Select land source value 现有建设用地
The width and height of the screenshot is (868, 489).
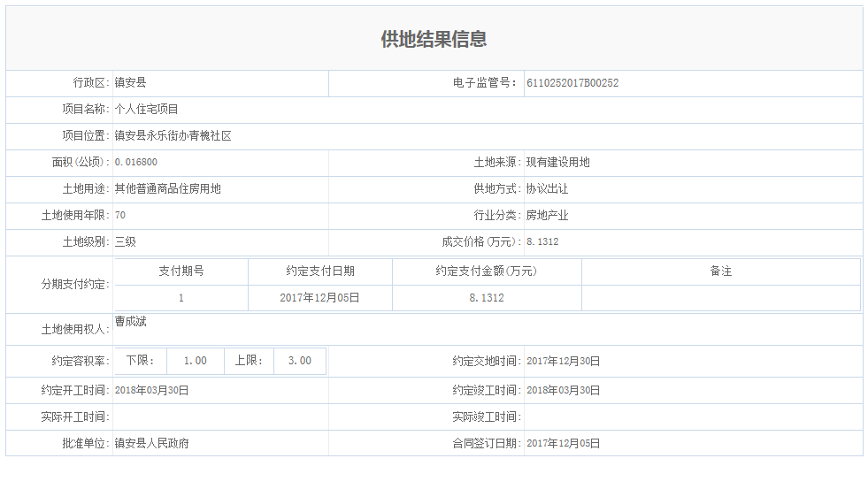tap(558, 162)
